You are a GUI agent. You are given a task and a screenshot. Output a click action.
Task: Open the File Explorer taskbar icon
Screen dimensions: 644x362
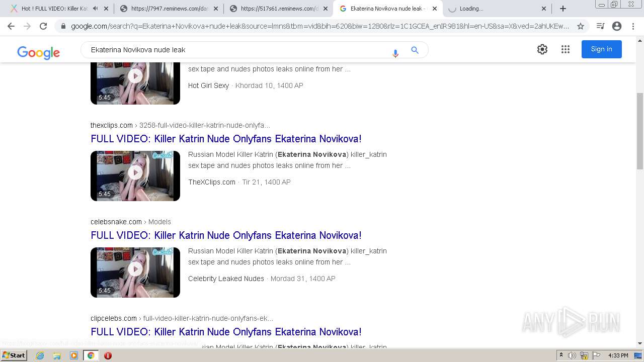[57, 355]
